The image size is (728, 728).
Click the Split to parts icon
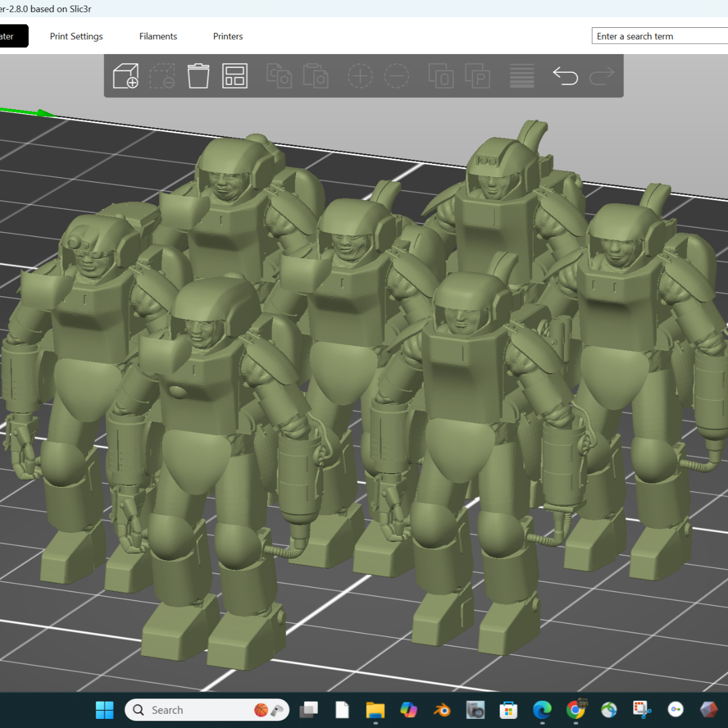[x=478, y=76]
